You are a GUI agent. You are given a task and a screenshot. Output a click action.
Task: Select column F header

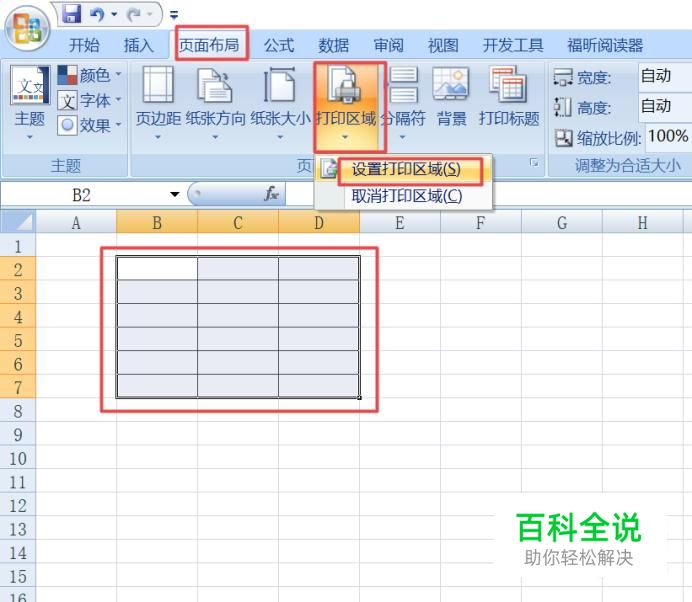(x=481, y=222)
